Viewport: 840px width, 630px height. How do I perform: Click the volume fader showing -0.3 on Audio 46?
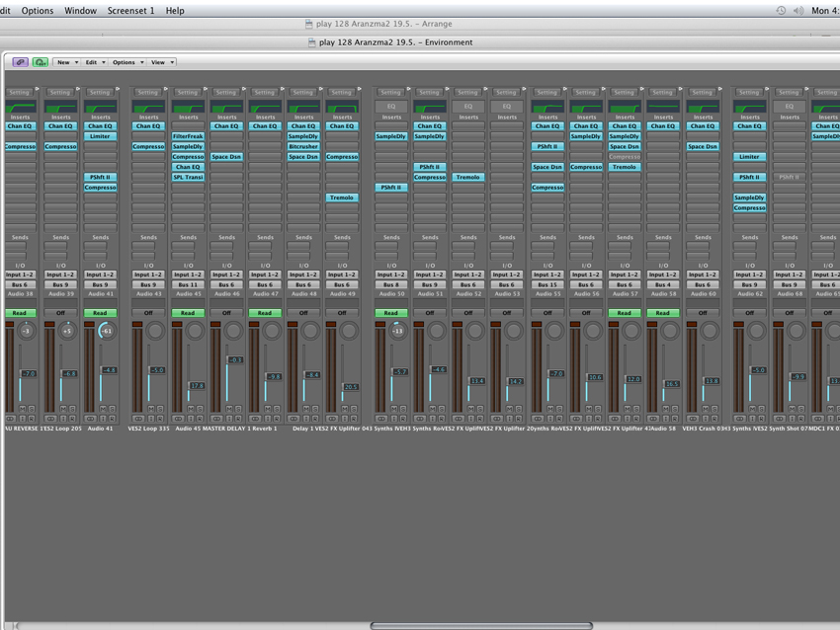pos(234,359)
